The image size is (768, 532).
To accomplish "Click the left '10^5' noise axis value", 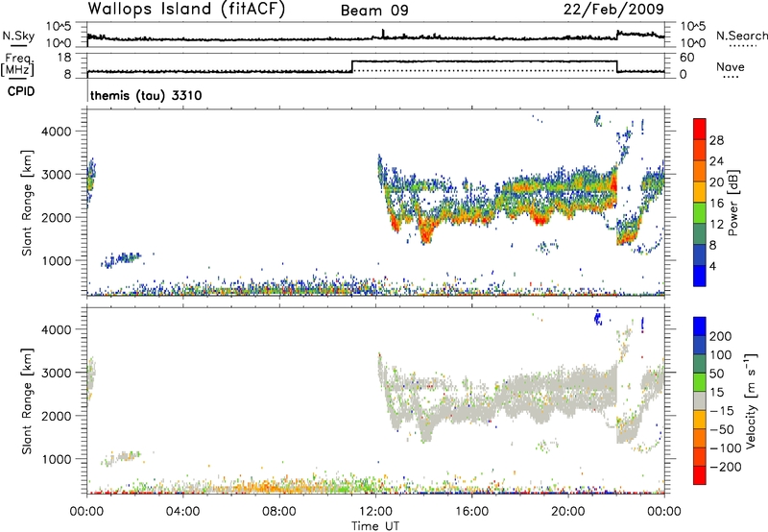I will 60,27.
